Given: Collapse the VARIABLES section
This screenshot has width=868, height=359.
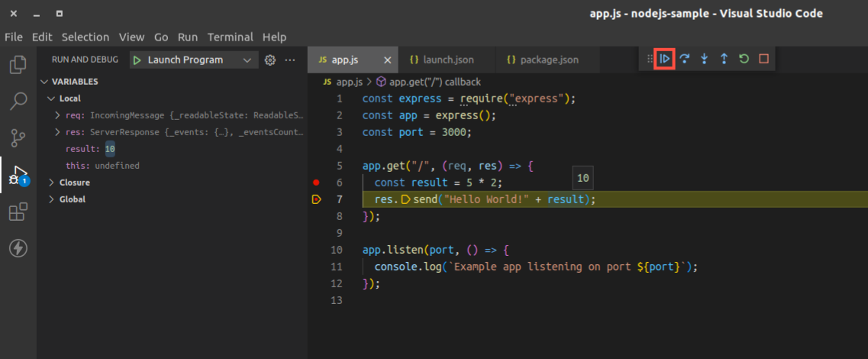Looking at the screenshot, I should coord(44,82).
